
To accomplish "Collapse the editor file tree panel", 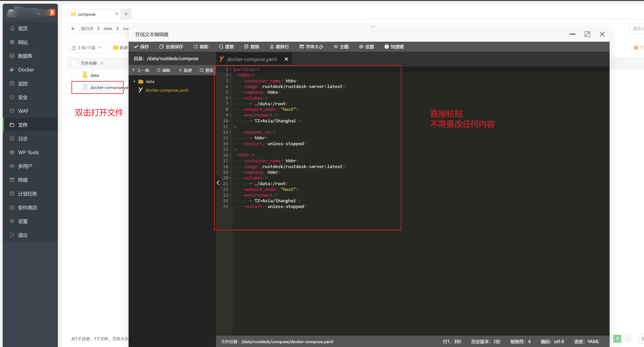I will (x=218, y=183).
